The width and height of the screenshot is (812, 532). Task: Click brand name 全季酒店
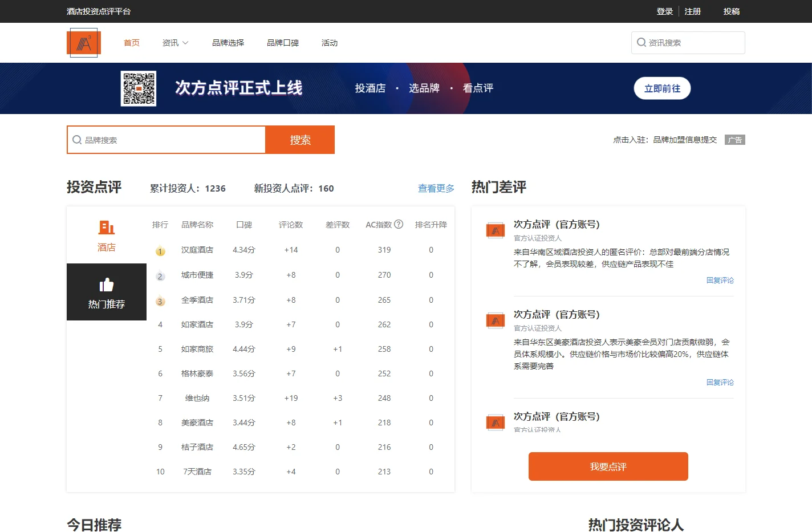197,300
